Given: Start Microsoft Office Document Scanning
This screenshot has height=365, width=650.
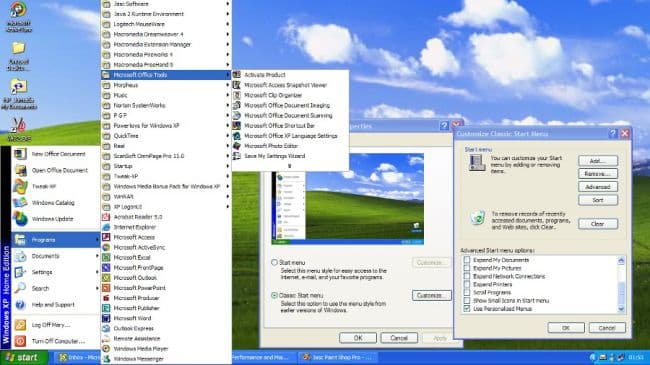Looking at the screenshot, I should coord(290,115).
